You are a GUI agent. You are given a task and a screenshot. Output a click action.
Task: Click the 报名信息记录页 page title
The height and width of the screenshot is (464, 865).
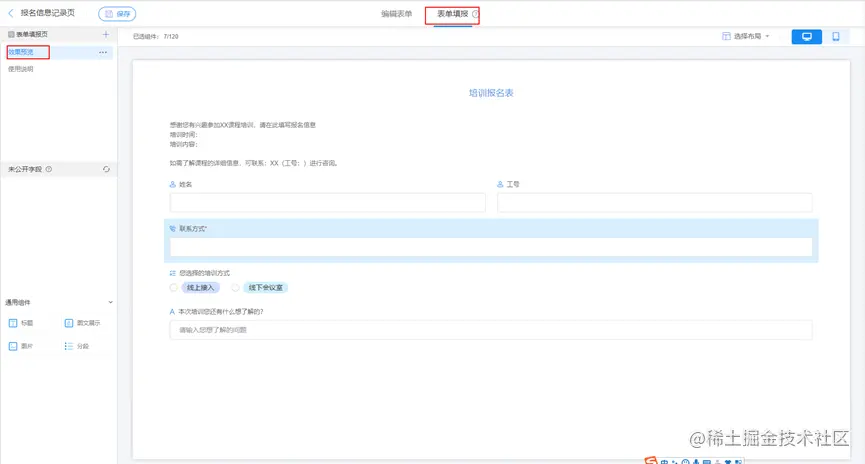(47, 13)
